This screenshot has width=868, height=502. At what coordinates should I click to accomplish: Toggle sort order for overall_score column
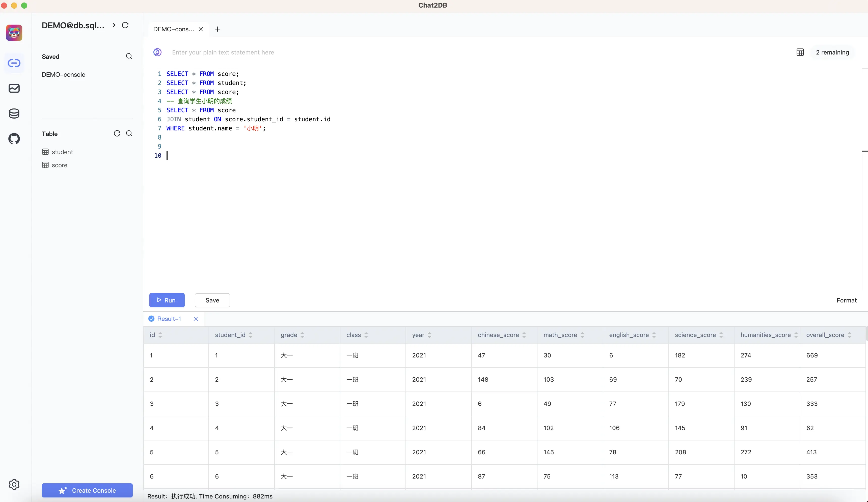click(849, 335)
